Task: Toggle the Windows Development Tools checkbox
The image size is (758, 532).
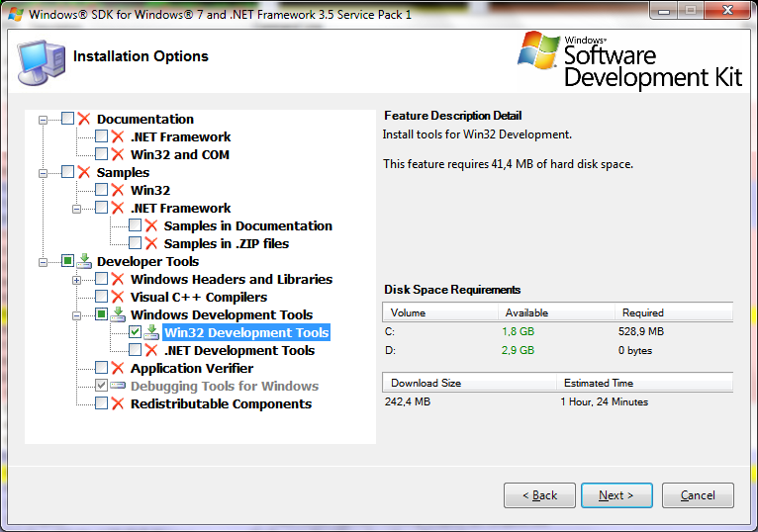Action: click(x=101, y=314)
